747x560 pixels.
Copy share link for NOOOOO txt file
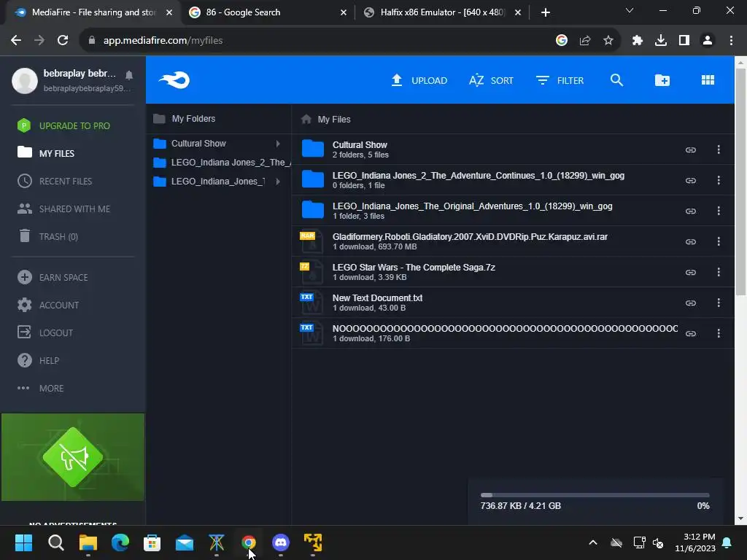690,333
